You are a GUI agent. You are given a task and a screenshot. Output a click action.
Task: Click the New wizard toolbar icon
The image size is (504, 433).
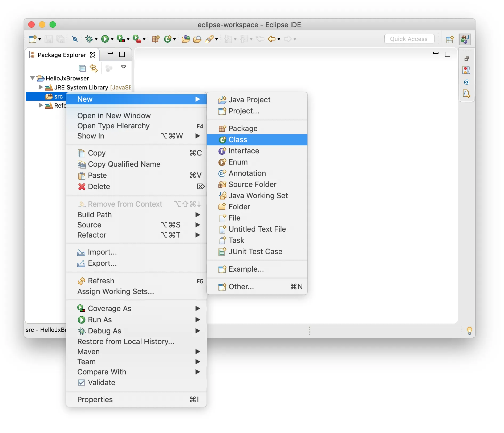pyautogui.click(x=32, y=39)
